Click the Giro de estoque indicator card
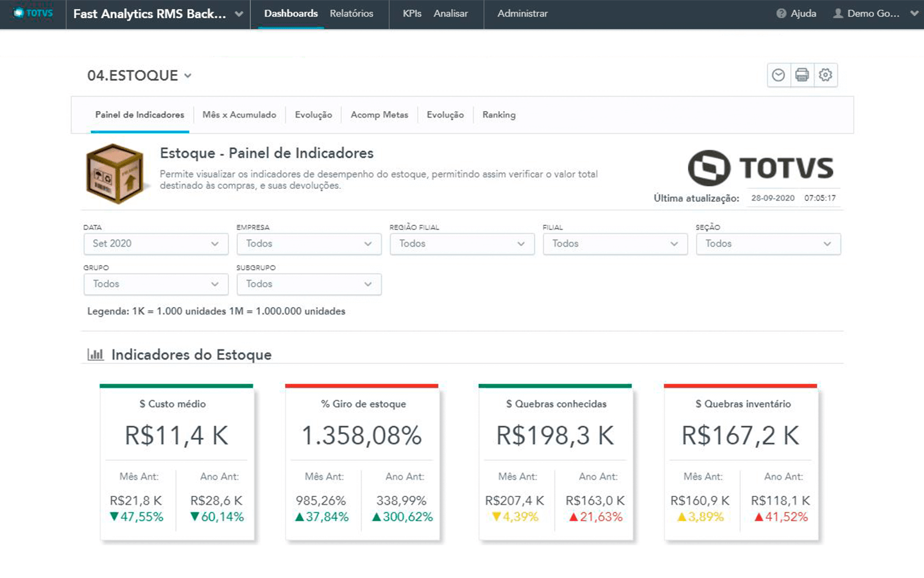Screen dimensions: 924x578 click(362, 462)
